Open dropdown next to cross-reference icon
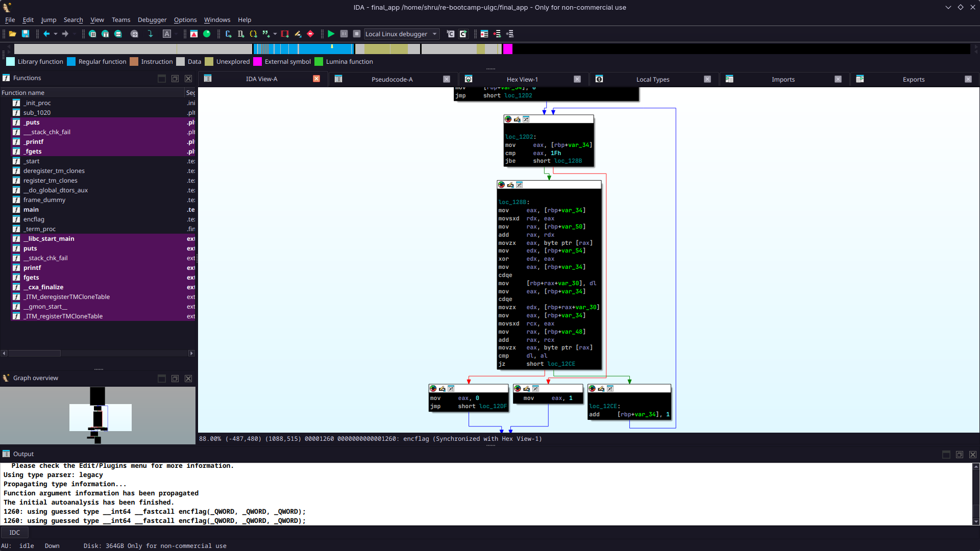The image size is (980, 551). [x=275, y=34]
